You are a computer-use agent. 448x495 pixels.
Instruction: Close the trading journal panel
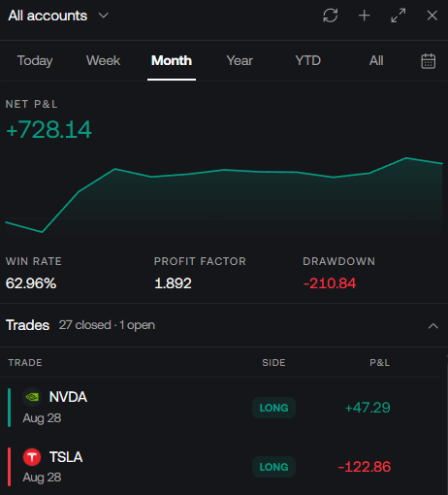tap(432, 16)
